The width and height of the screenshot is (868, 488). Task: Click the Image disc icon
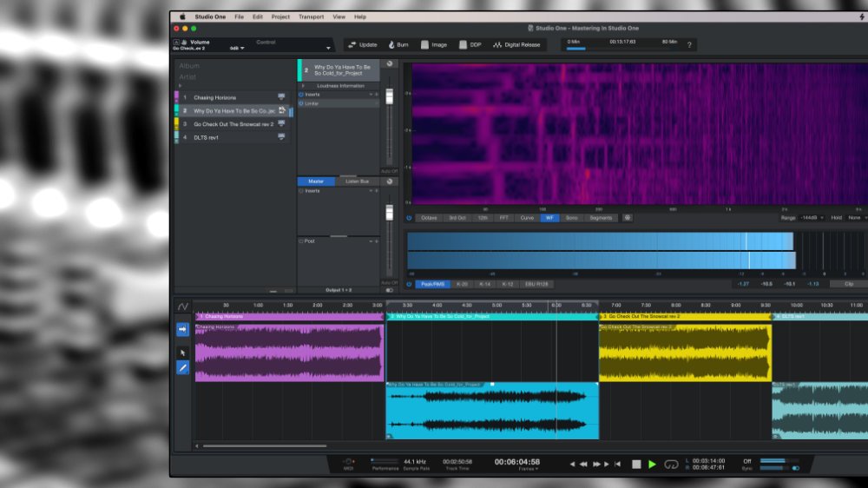(x=424, y=45)
